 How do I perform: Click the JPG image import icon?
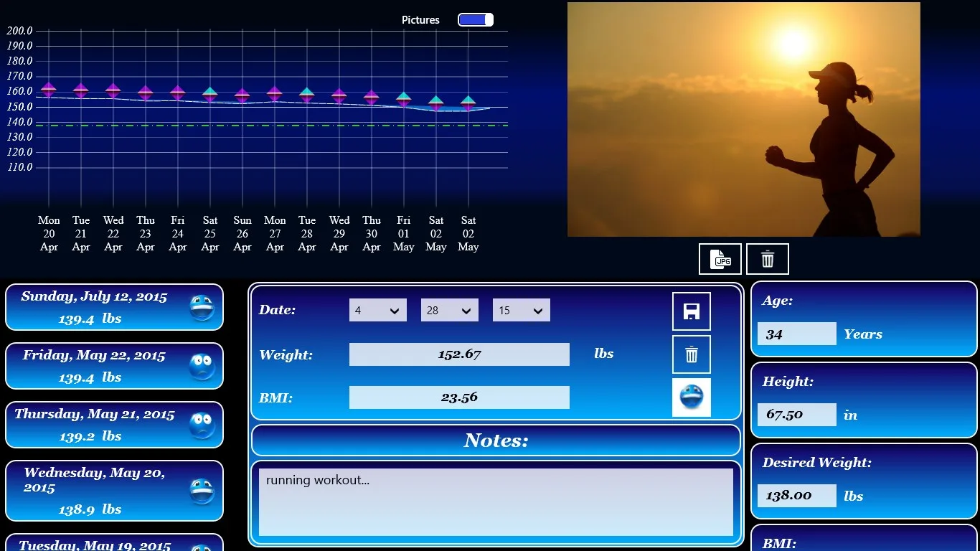pos(720,259)
